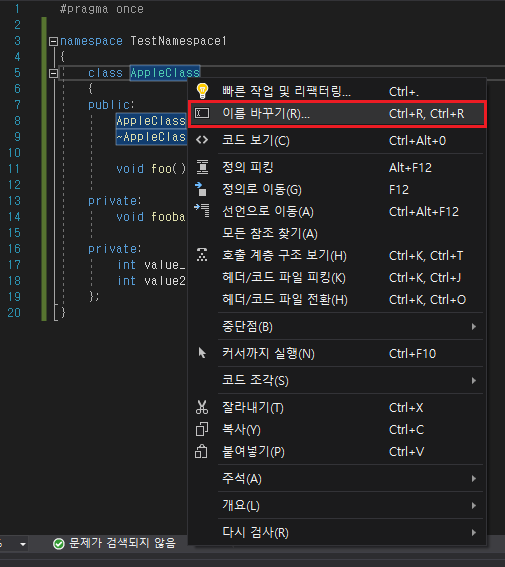Click the ~AppleClass destructor on line 9

[x=151, y=137]
